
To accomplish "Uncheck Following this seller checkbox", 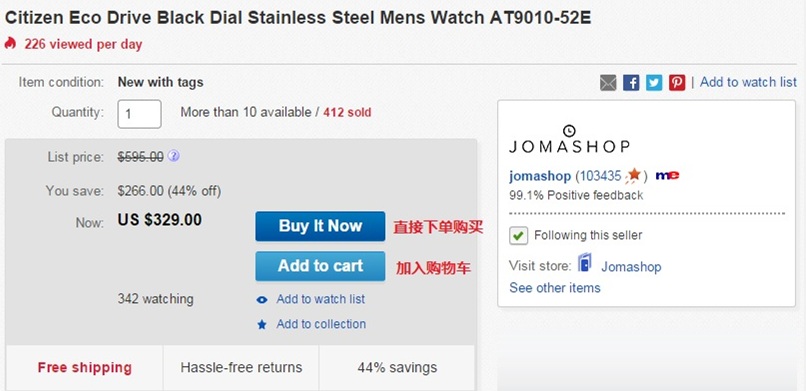I will tap(518, 236).
